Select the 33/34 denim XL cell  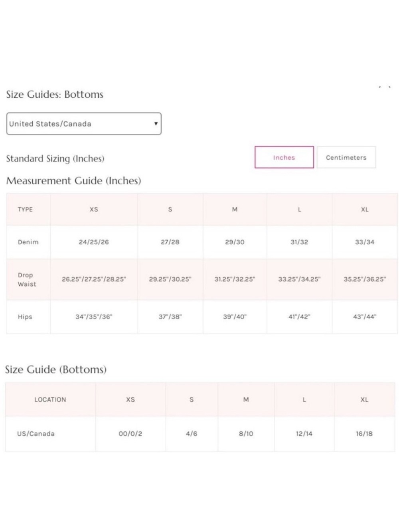(365, 242)
